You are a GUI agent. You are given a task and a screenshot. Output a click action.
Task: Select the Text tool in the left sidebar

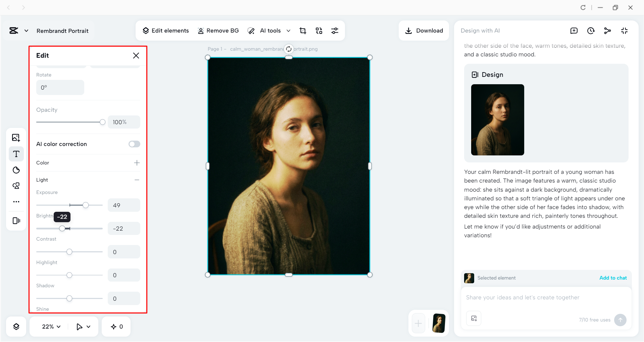pos(16,154)
